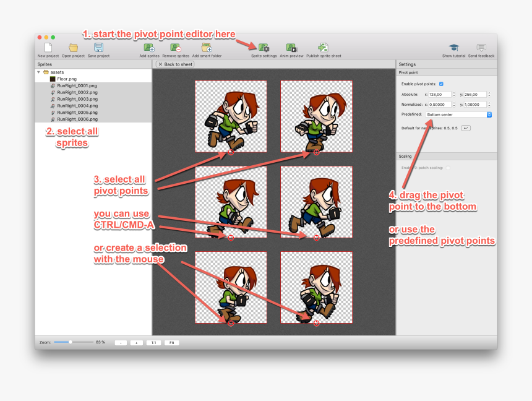The image size is (532, 401).
Task: Open the Show tutorial icon
Action: point(454,48)
